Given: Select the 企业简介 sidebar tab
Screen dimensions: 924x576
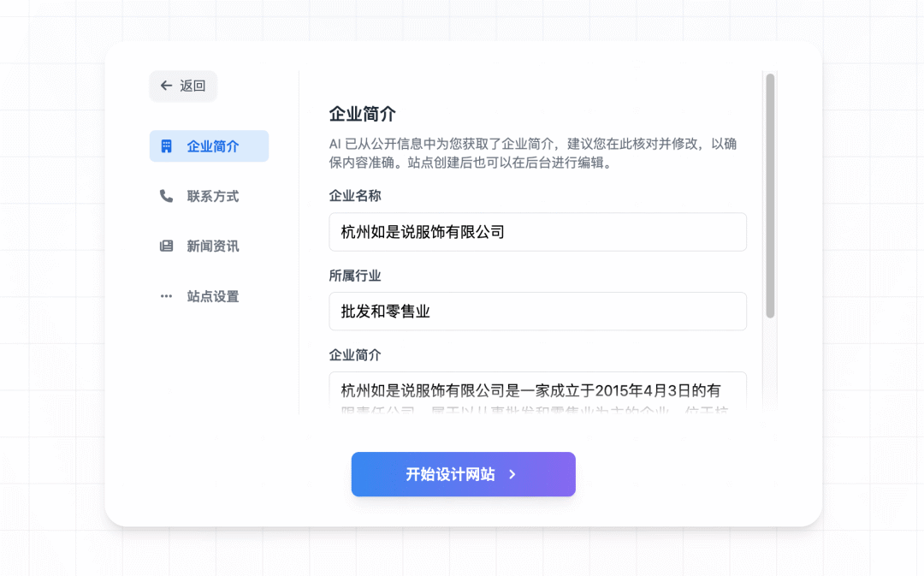Looking at the screenshot, I should 212,146.
